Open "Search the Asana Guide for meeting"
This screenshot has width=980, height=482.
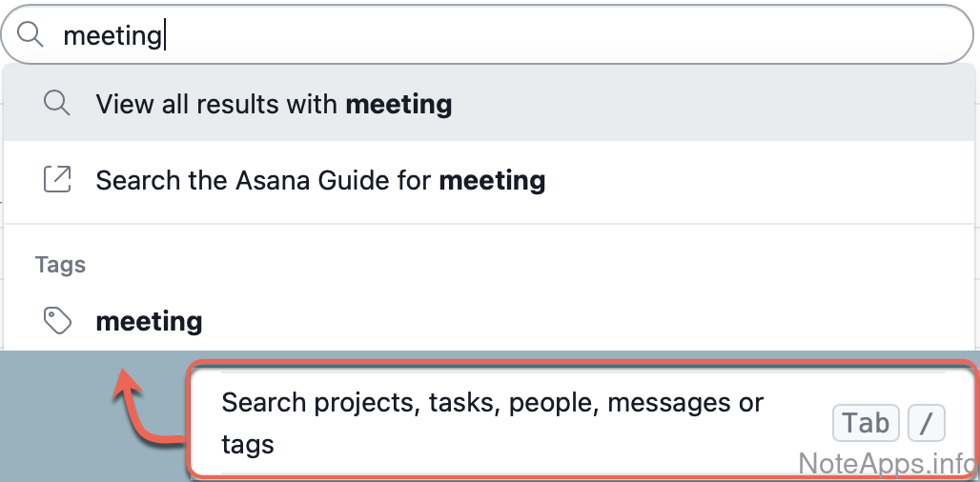click(x=320, y=180)
